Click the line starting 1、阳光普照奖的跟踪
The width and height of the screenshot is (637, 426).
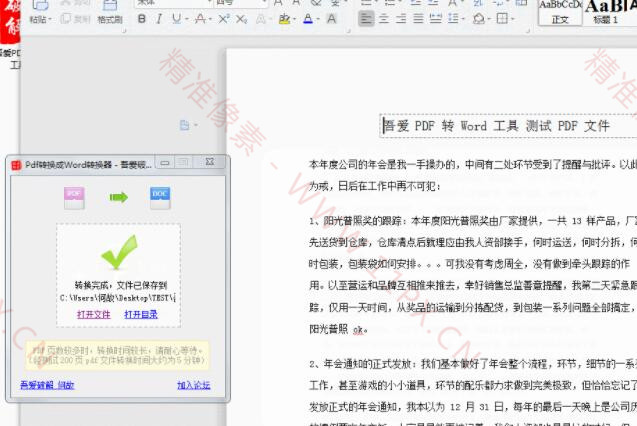click(x=472, y=221)
